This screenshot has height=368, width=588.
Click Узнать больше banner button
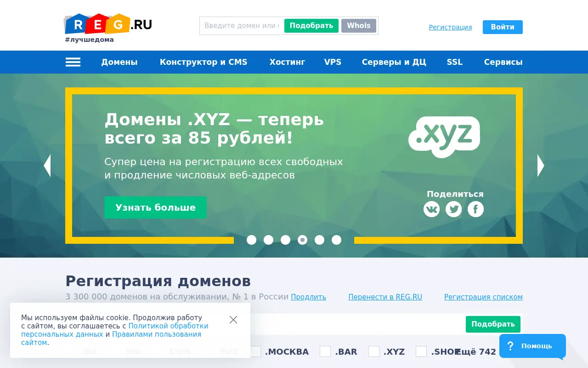coord(155,207)
